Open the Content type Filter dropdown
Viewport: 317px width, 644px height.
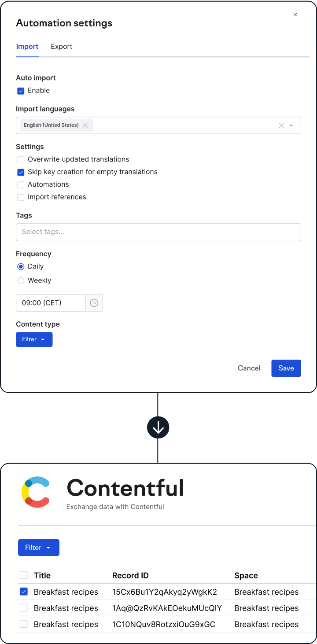point(34,339)
